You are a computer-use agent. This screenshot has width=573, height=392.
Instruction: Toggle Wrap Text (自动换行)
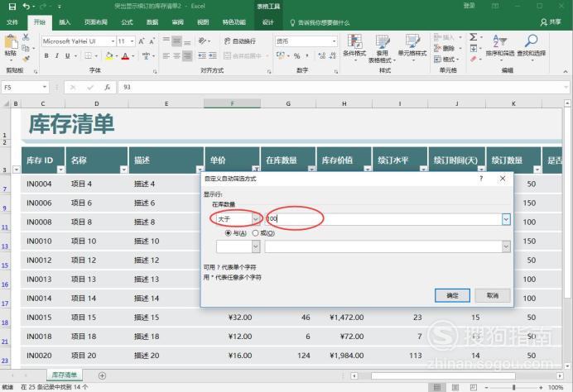[240, 41]
